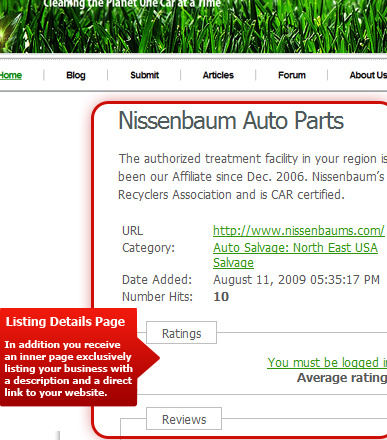This screenshot has width=387, height=440.
Task: Follow the nissenbaums.com URL link
Action: [299, 231]
